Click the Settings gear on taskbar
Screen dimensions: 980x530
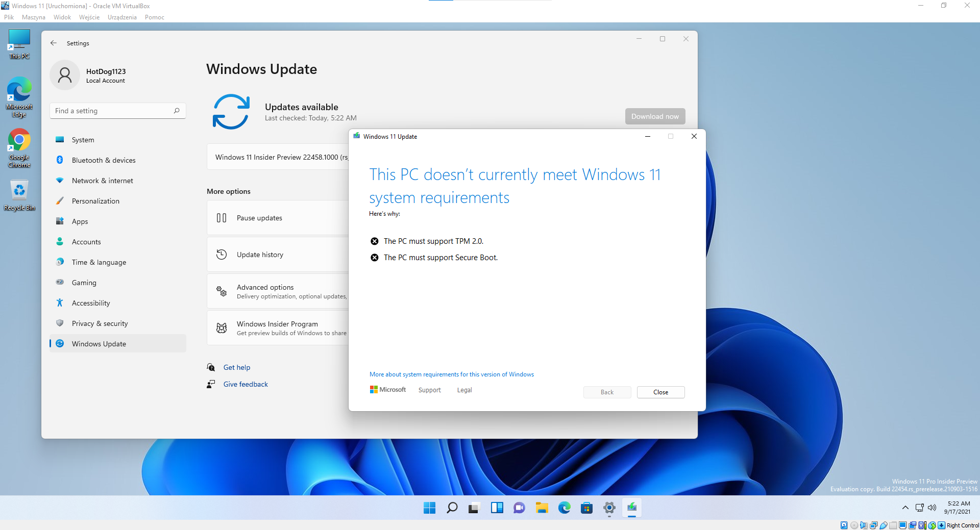(609, 508)
